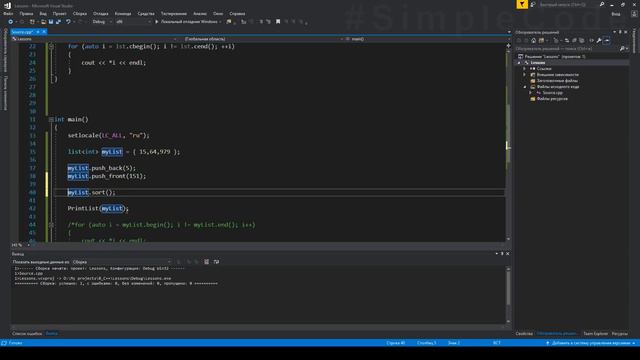Open the Правка menu
This screenshot has height=360, width=640.
coord(26,13)
